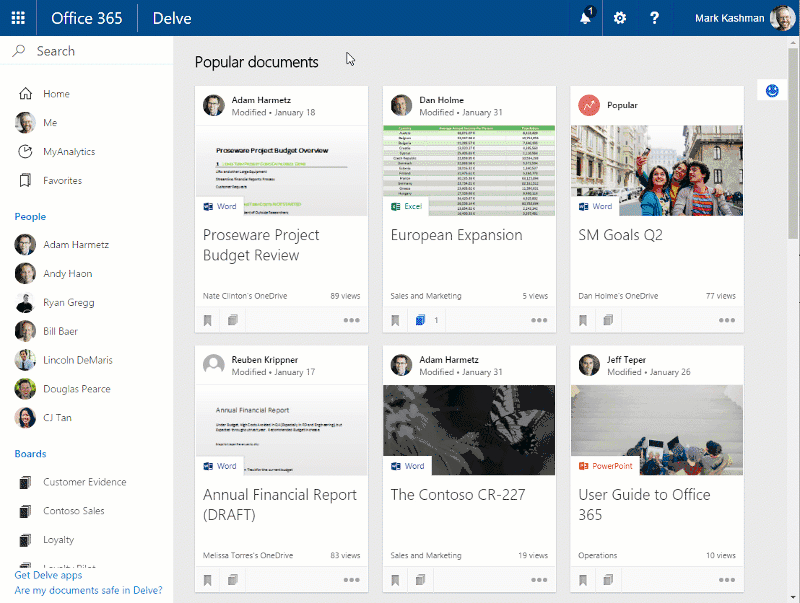Click the search magnifier icon
The width and height of the screenshot is (800, 603).
click(x=19, y=51)
